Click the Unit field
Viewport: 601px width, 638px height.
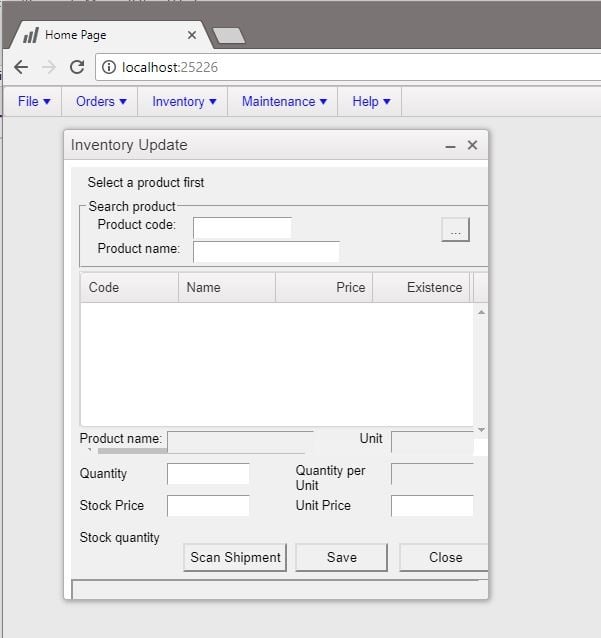pyautogui.click(x=432, y=442)
